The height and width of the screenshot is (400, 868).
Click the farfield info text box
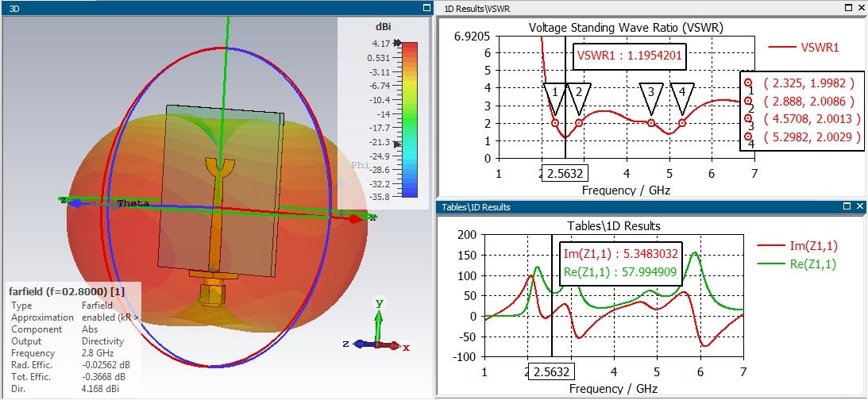74,340
